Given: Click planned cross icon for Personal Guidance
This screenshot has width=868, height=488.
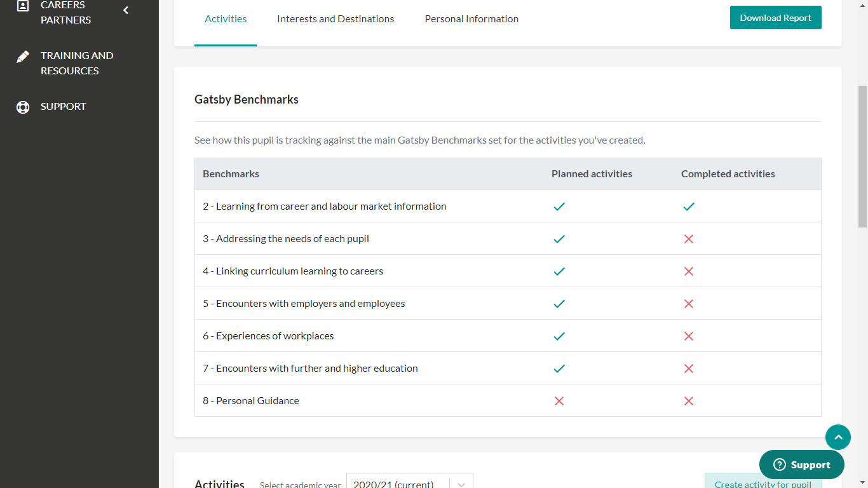Looking at the screenshot, I should coord(559,401).
